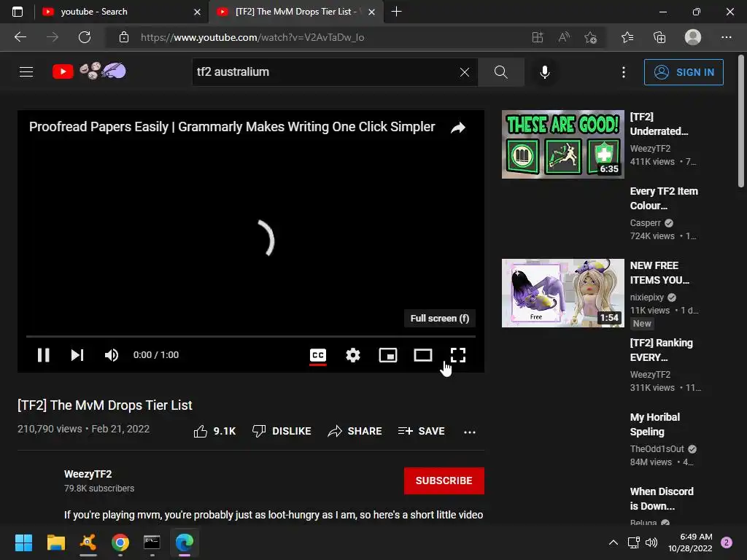Toggle closed captions (CC)
747x560 pixels.
[318, 355]
